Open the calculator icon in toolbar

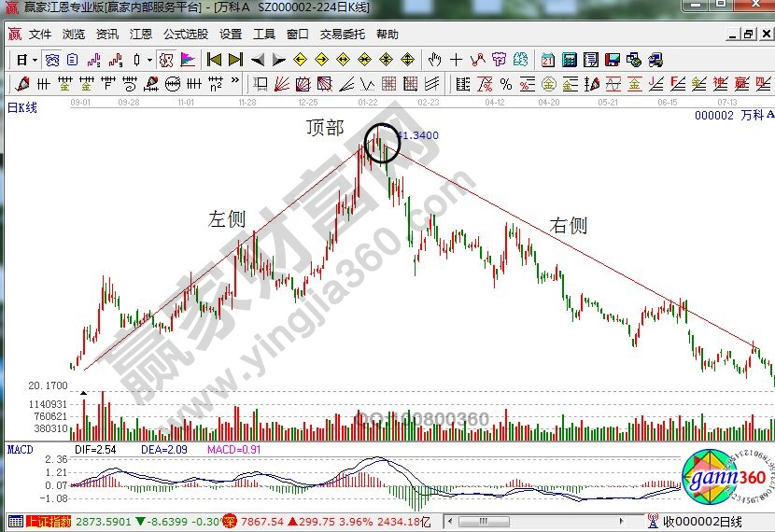coord(570,60)
